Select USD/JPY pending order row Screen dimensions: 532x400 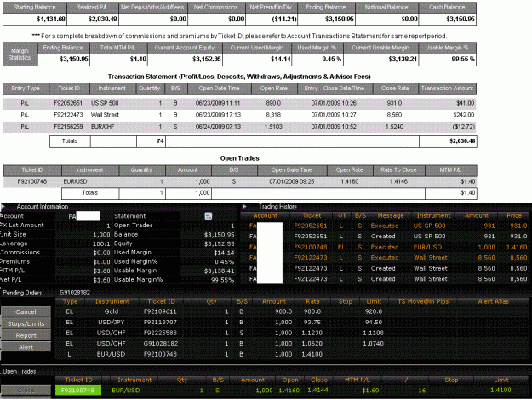coord(292,322)
